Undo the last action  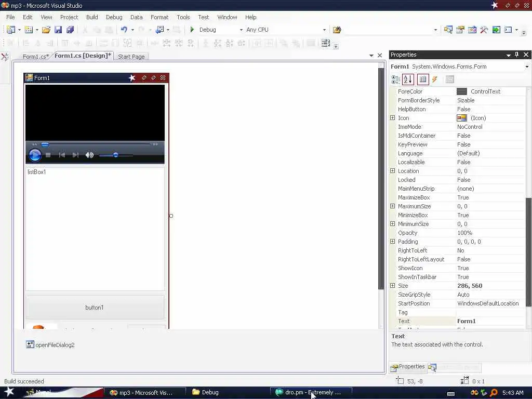pos(124,30)
